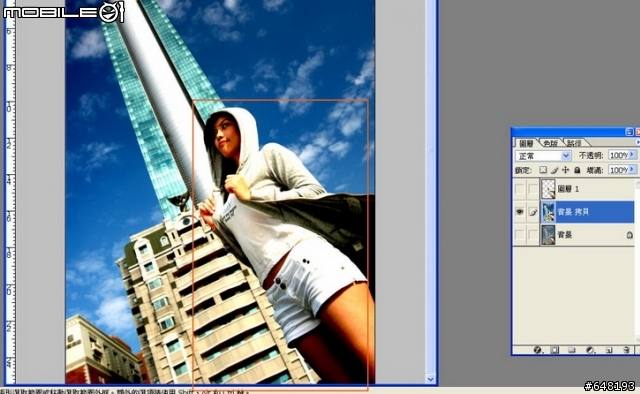The width and height of the screenshot is (640, 394).
Task: Toggle lock position cross-arrows icon
Action: point(565,170)
